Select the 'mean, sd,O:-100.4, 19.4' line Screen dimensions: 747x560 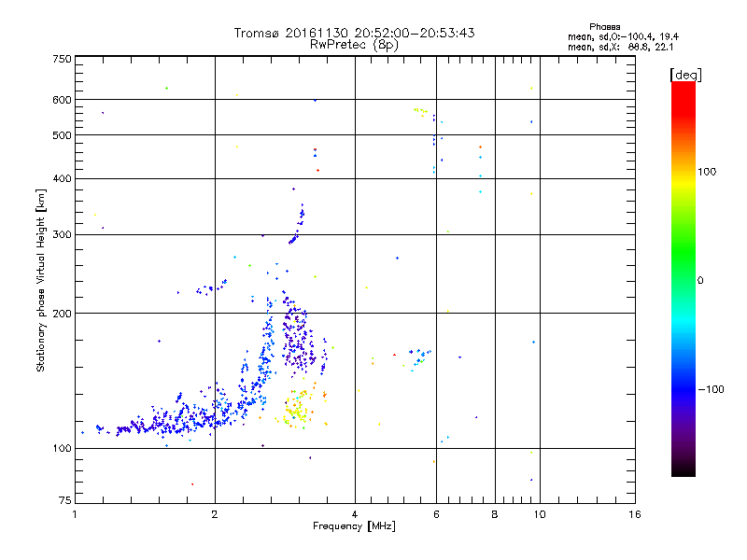coord(623,36)
